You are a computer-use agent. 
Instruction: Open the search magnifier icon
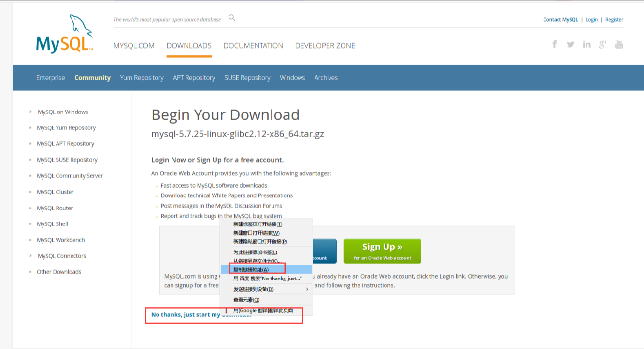232,18
